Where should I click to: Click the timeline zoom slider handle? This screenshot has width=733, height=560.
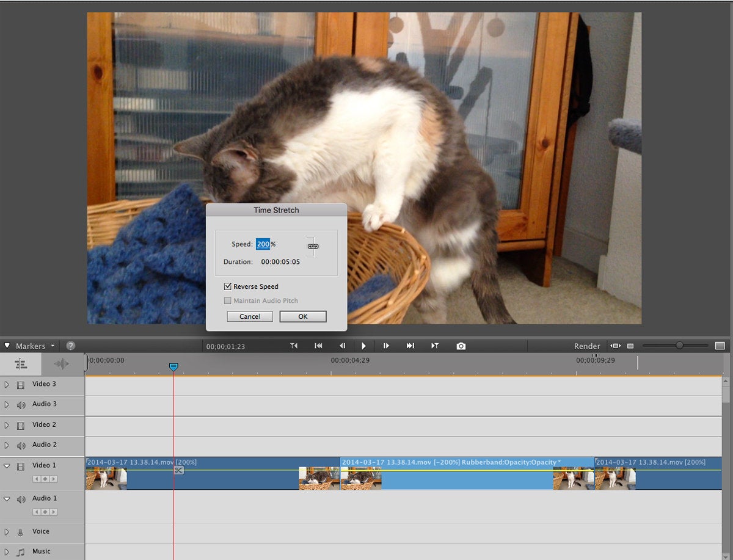(679, 346)
